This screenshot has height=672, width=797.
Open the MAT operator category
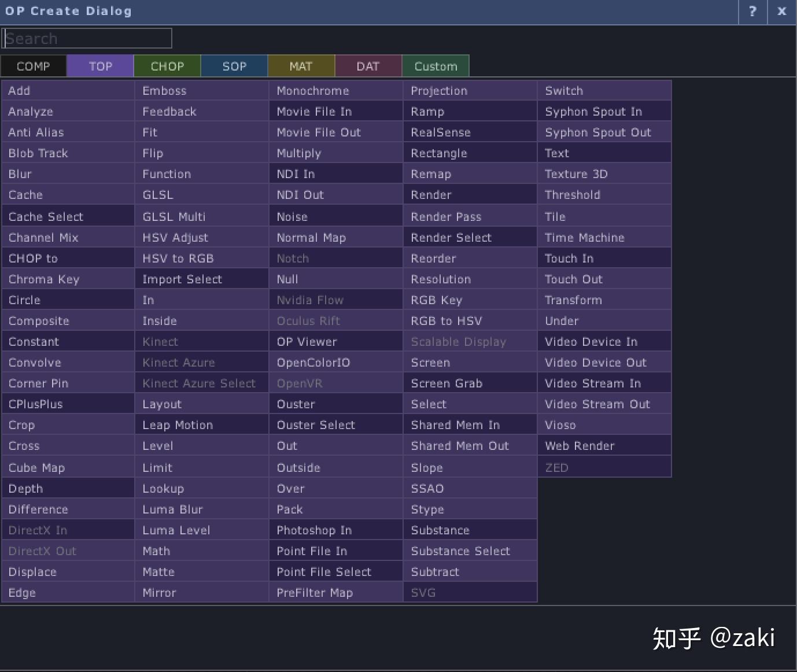click(301, 65)
